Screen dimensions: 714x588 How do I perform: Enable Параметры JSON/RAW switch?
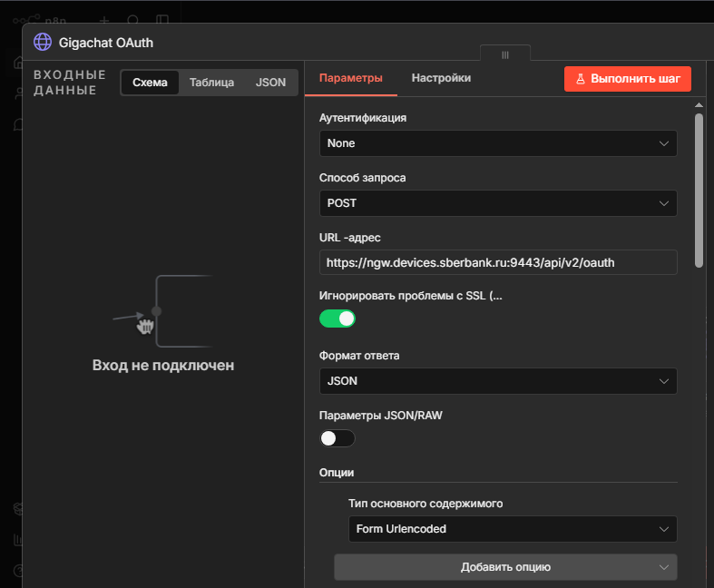(x=337, y=438)
